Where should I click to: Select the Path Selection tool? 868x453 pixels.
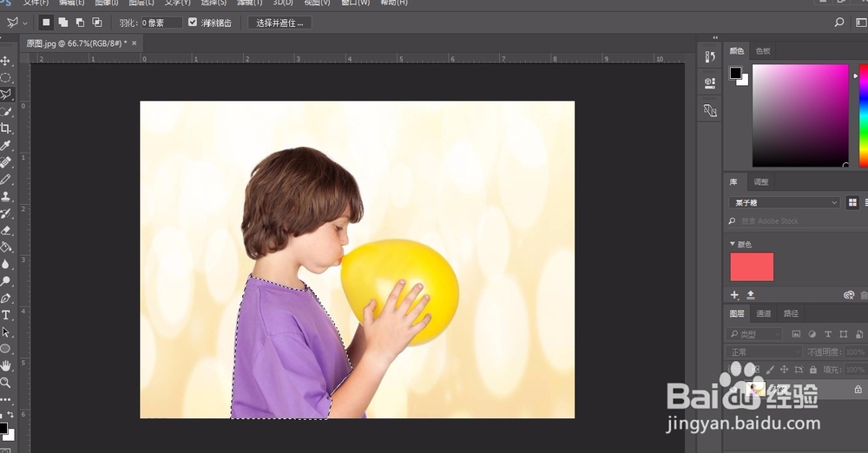(5, 332)
